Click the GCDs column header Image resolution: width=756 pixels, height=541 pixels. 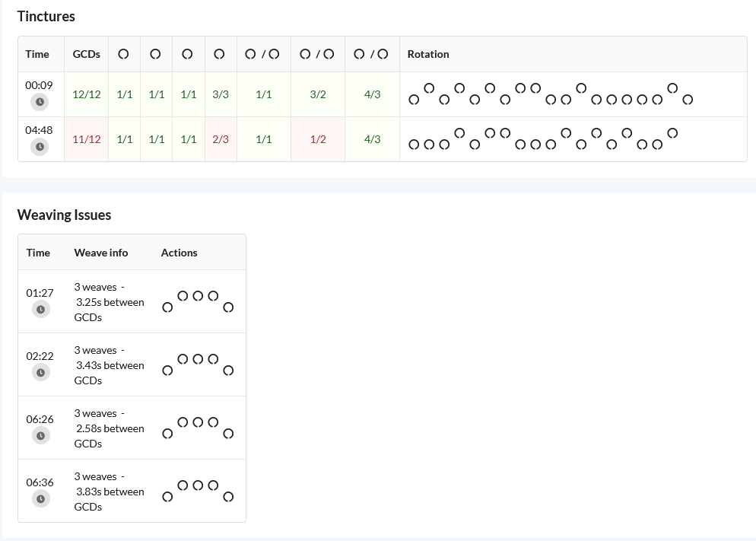pos(86,54)
